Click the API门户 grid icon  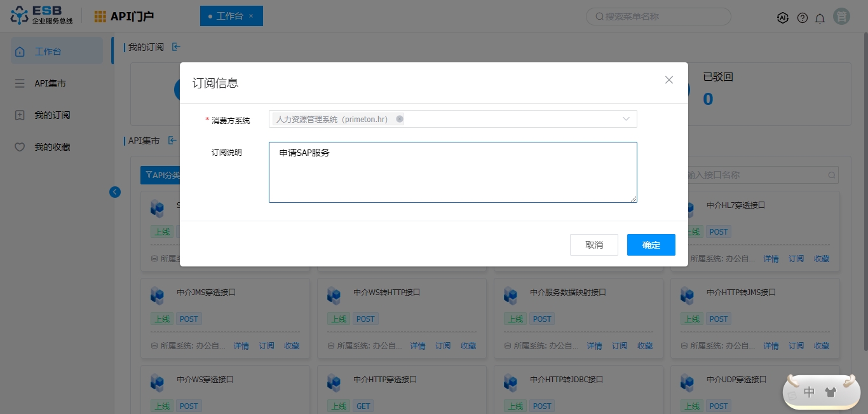(100, 17)
